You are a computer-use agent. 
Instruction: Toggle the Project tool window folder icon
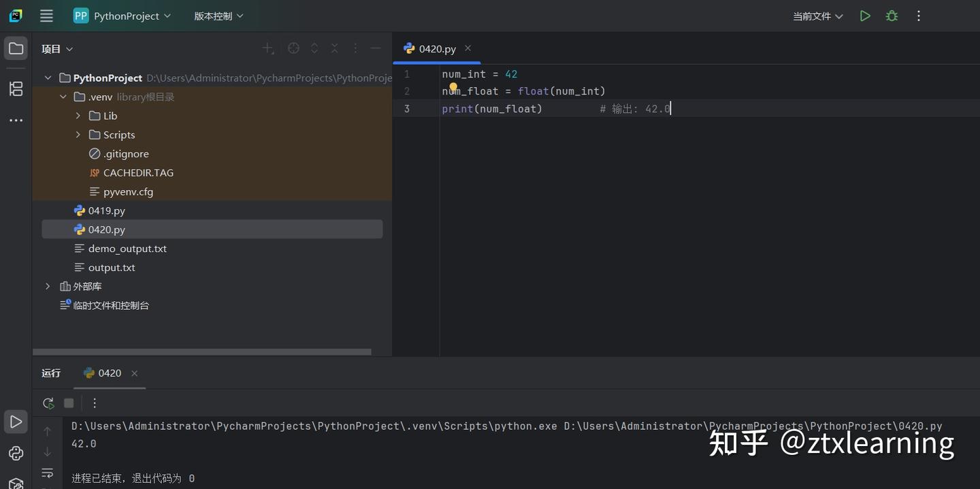pyautogui.click(x=16, y=48)
